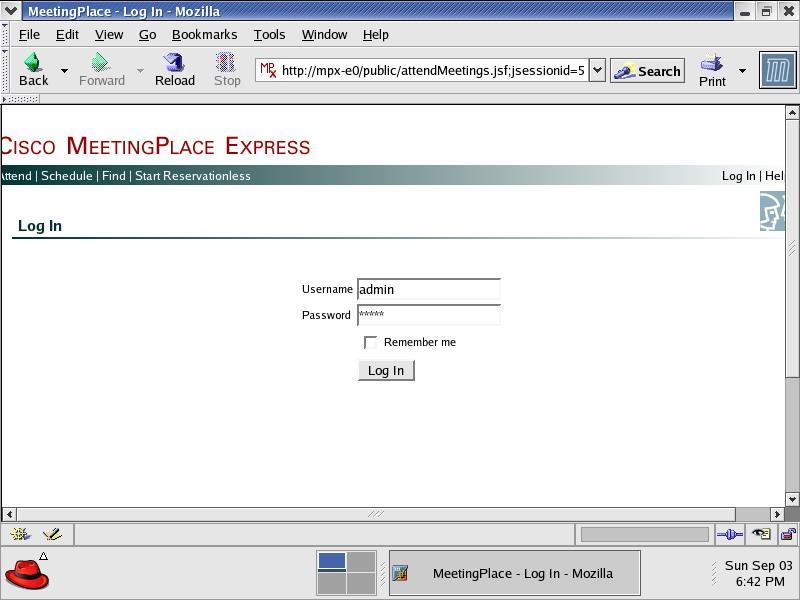800x600 pixels.
Task: Click the Forward navigation arrow icon
Action: [101, 62]
